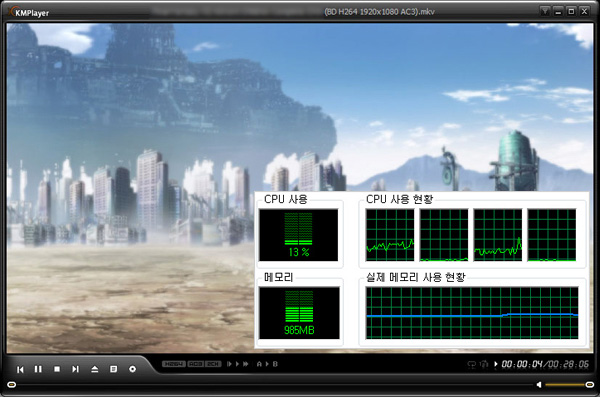The height and width of the screenshot is (397, 600).
Task: Skip to the previous track
Action: click(20, 369)
